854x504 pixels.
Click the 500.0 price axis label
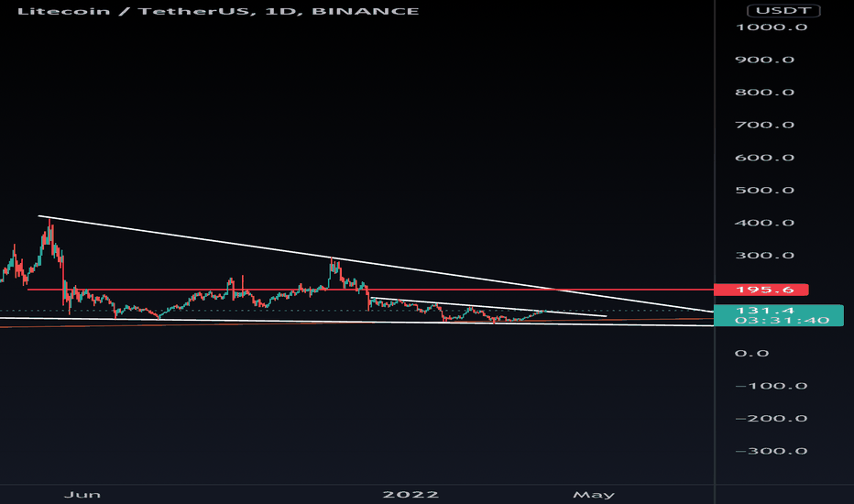click(765, 191)
